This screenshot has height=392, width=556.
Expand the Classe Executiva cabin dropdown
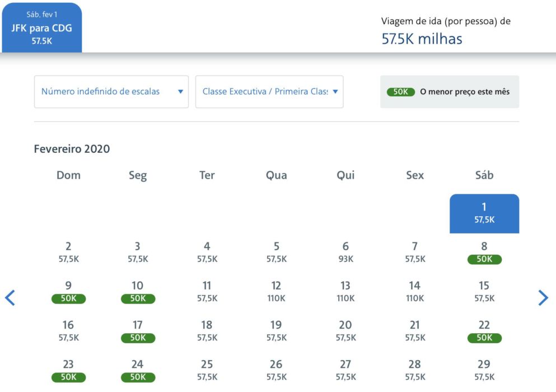[x=269, y=91]
